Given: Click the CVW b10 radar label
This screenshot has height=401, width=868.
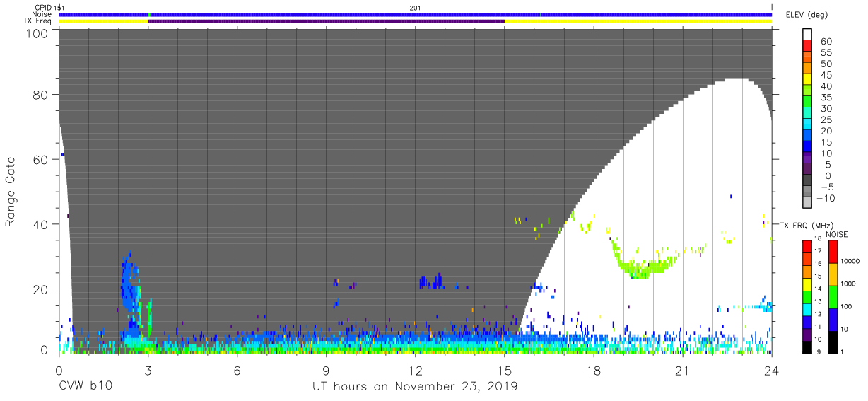Looking at the screenshot, I should click(85, 387).
